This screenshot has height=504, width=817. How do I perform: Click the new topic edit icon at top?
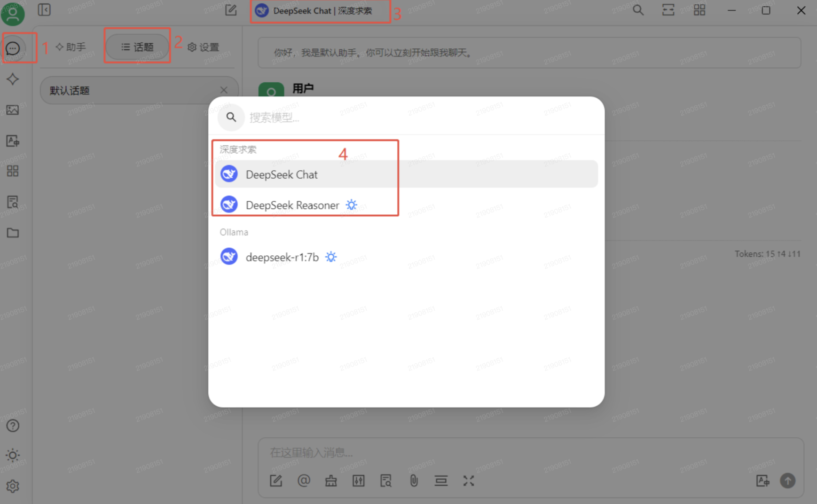[x=231, y=10]
